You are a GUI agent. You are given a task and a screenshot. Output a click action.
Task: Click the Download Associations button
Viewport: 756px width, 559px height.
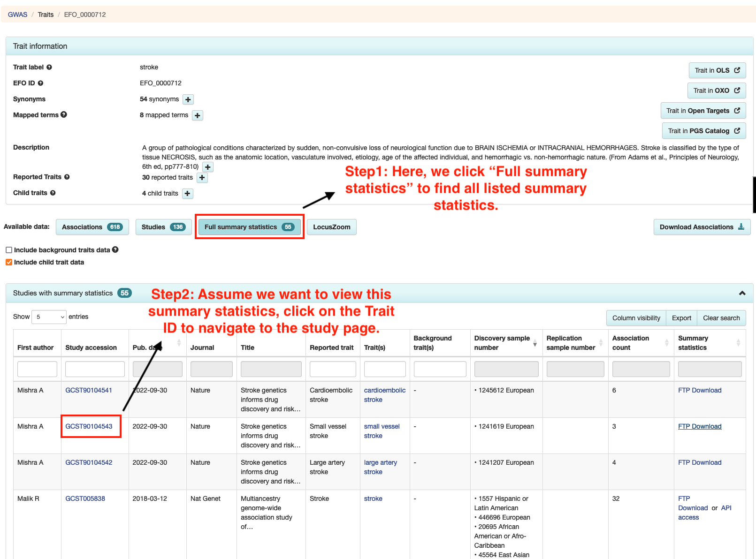(x=702, y=227)
